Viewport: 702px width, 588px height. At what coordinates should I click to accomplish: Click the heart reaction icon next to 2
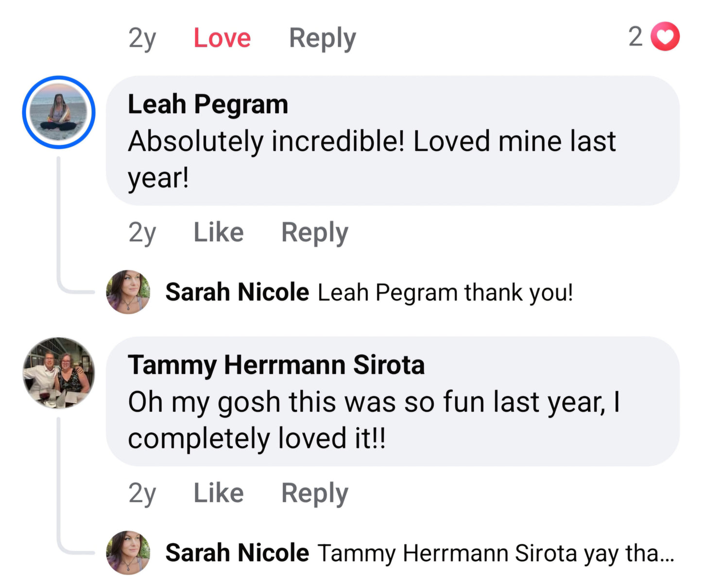coord(665,37)
